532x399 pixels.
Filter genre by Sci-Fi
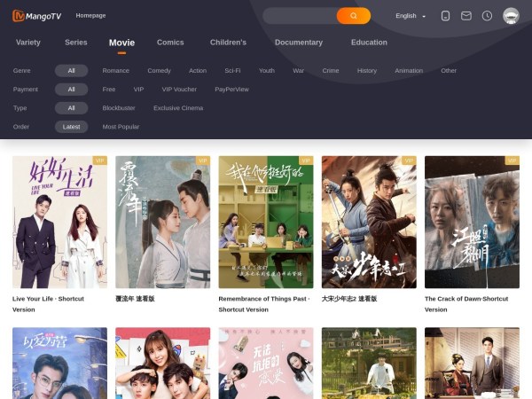[x=232, y=71]
